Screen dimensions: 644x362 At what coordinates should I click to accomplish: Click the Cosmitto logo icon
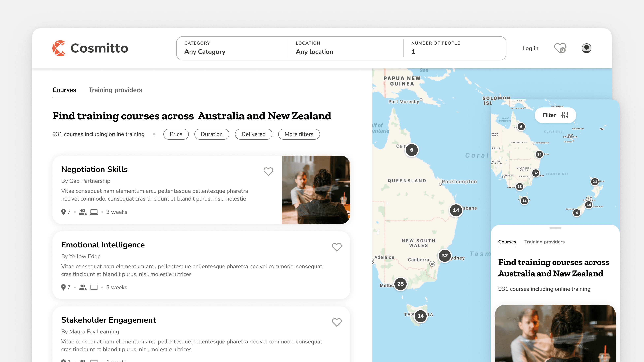point(59,48)
